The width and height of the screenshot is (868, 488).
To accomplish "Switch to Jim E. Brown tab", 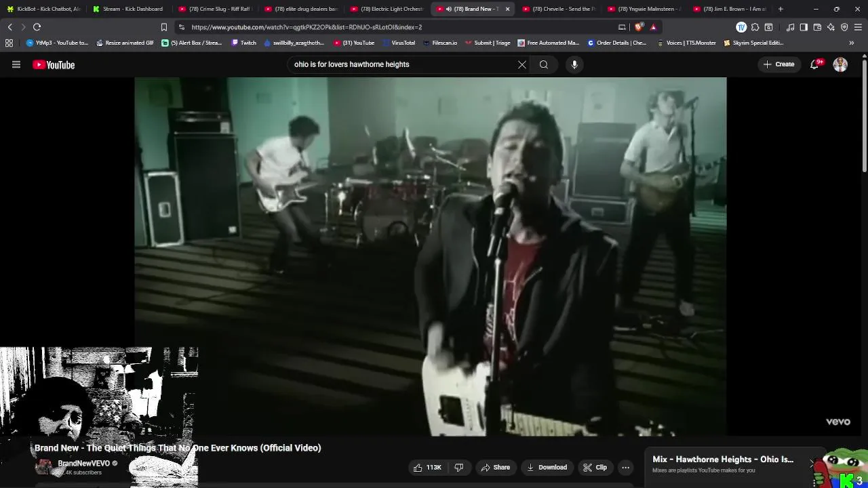I will (730, 9).
